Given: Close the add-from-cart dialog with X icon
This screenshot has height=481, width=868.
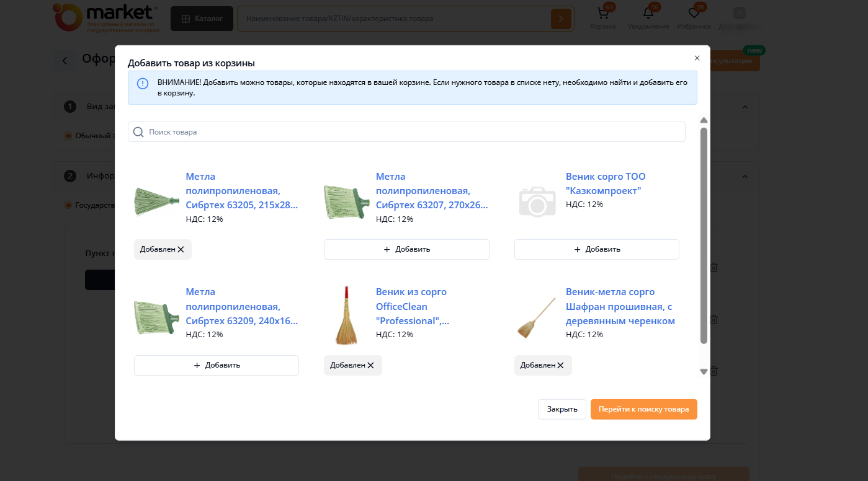Looking at the screenshot, I should [x=697, y=58].
